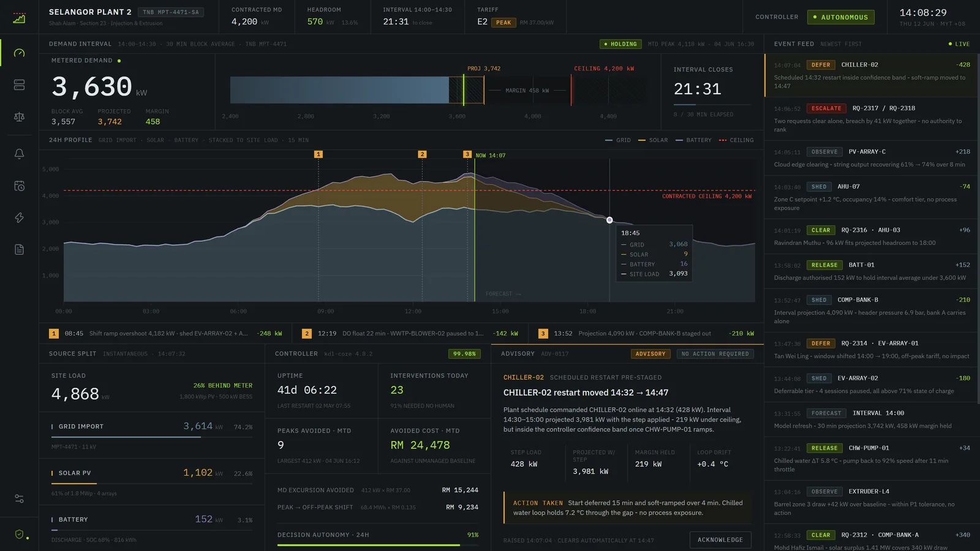Toggle the SOLAR series in the legend

653,140
